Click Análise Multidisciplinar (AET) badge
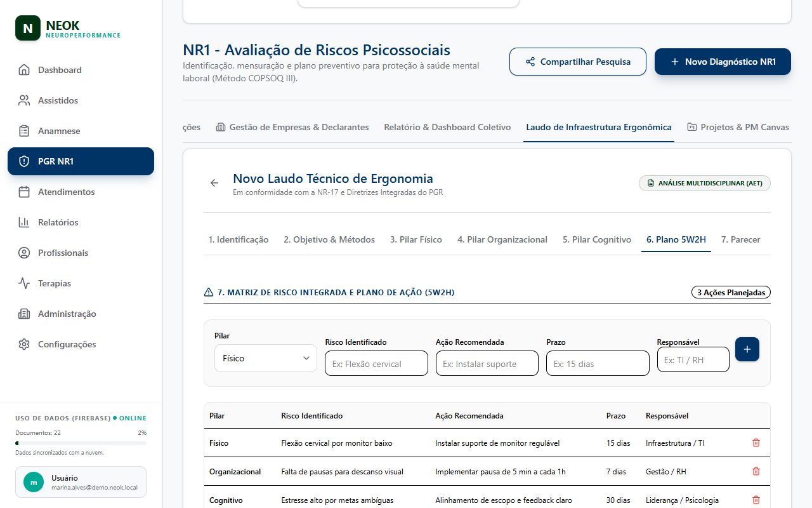Image resolution: width=812 pixels, height=508 pixels. pos(705,183)
